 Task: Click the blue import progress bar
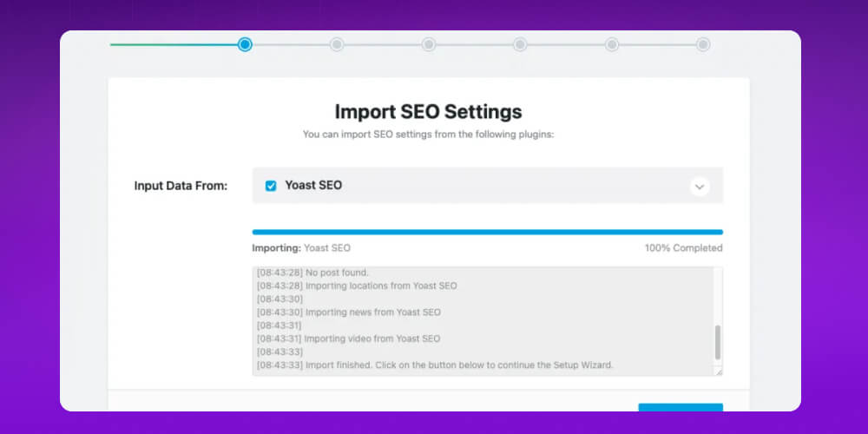click(487, 232)
